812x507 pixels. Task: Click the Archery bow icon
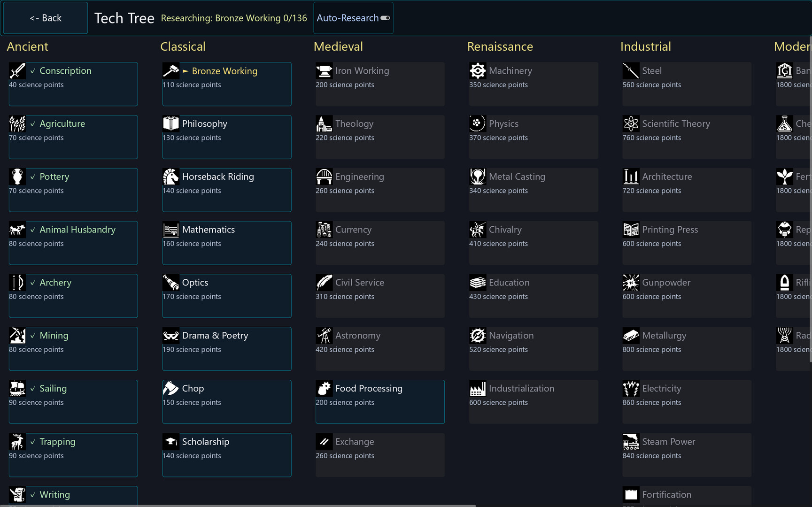point(17,283)
